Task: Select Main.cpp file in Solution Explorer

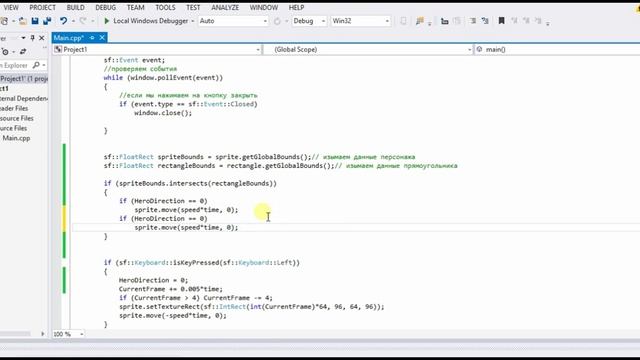Action: pyautogui.click(x=16, y=138)
